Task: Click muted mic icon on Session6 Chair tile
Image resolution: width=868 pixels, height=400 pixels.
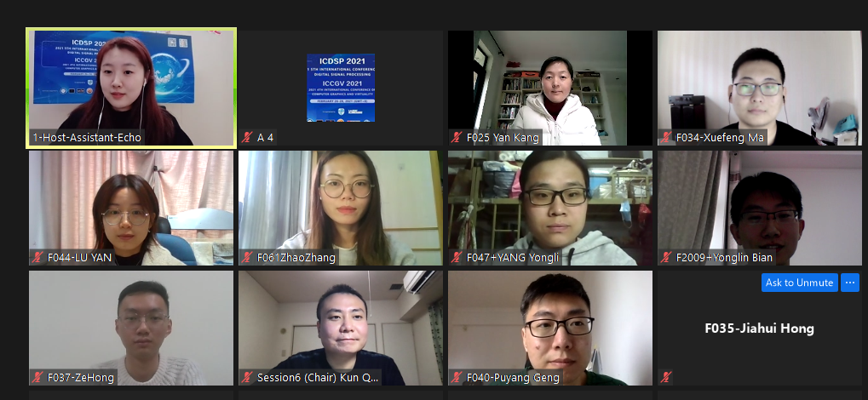Action: (247, 378)
